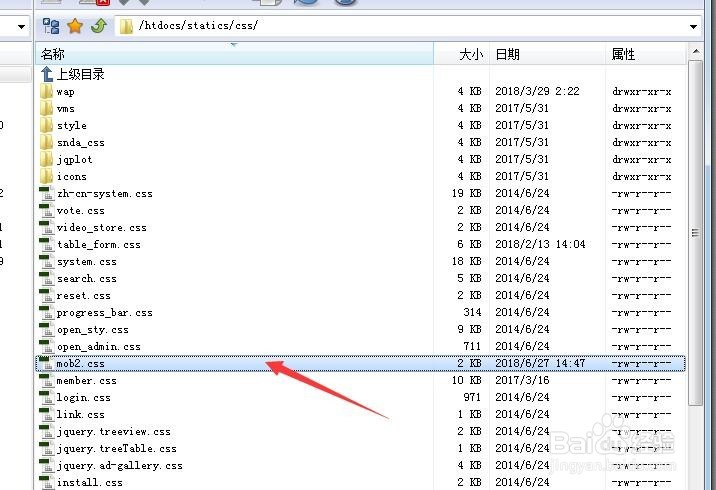Image resolution: width=716 pixels, height=490 pixels.
Task: Select the snda_css folder
Action: click(x=73, y=142)
